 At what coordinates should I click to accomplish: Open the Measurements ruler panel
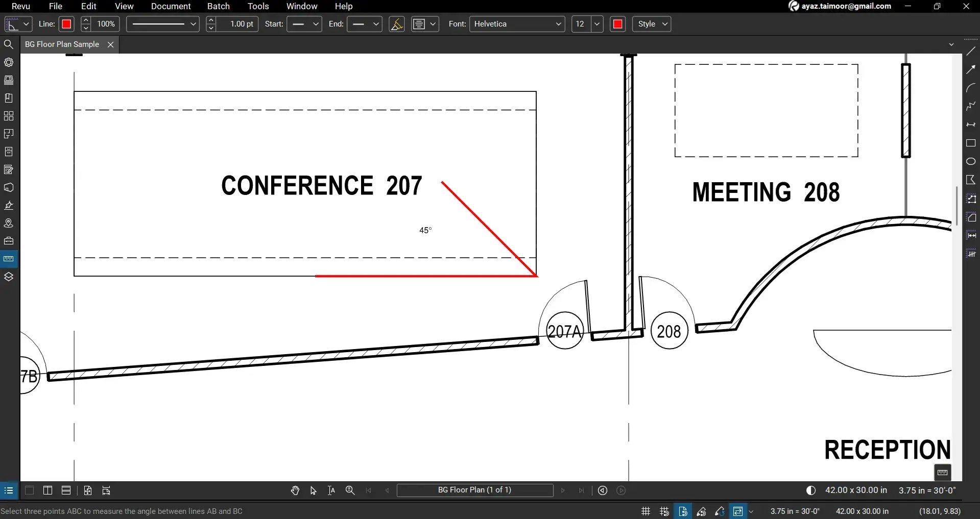click(x=9, y=259)
